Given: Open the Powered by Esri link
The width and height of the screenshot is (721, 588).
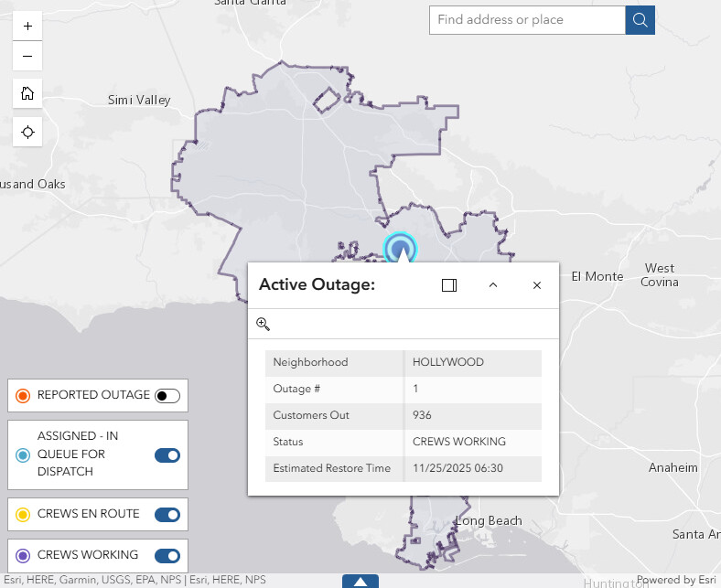Looking at the screenshot, I should point(675,580).
